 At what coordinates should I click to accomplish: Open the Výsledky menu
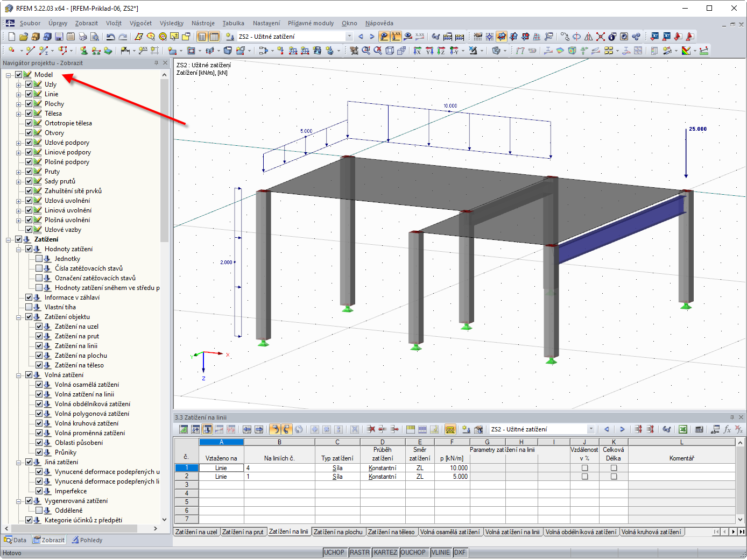(172, 23)
